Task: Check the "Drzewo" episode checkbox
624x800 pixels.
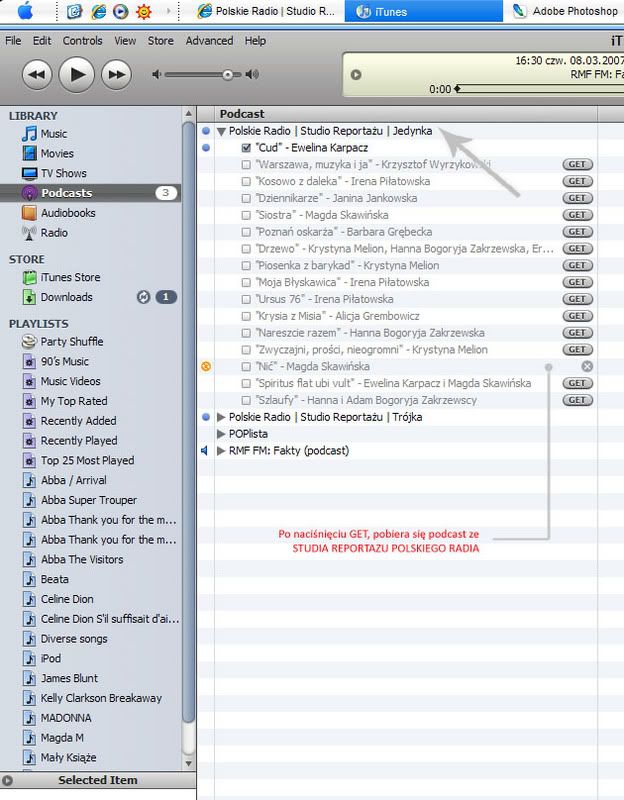Action: (246, 249)
